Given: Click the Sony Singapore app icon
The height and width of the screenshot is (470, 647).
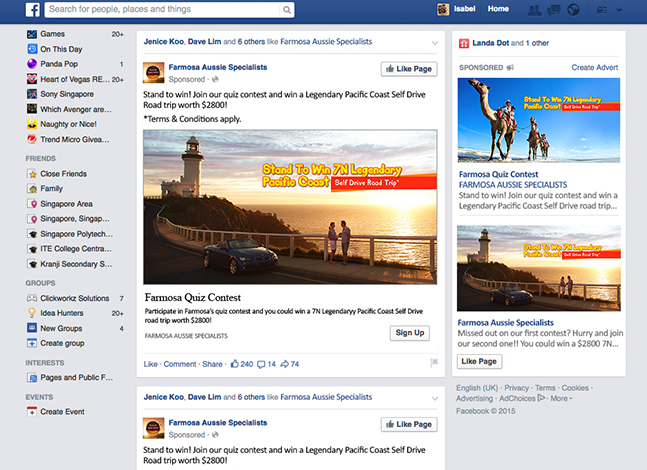Looking at the screenshot, I should (32, 94).
